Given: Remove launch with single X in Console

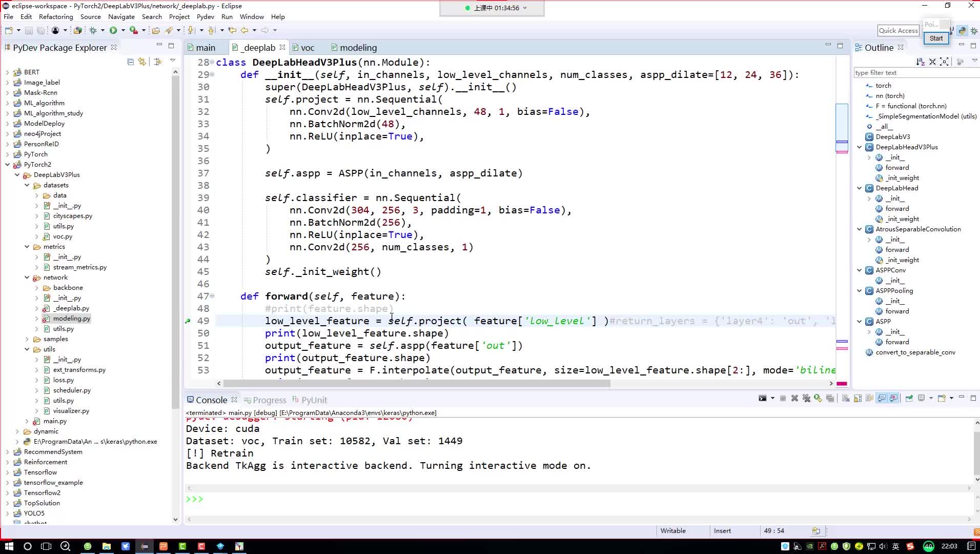Looking at the screenshot, I should coord(794,399).
